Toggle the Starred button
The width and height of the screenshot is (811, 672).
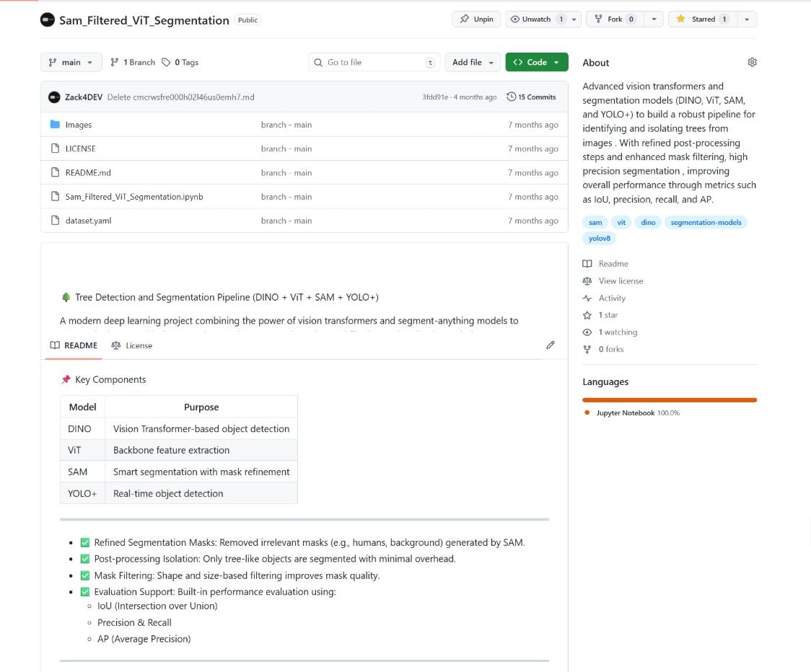(x=702, y=19)
